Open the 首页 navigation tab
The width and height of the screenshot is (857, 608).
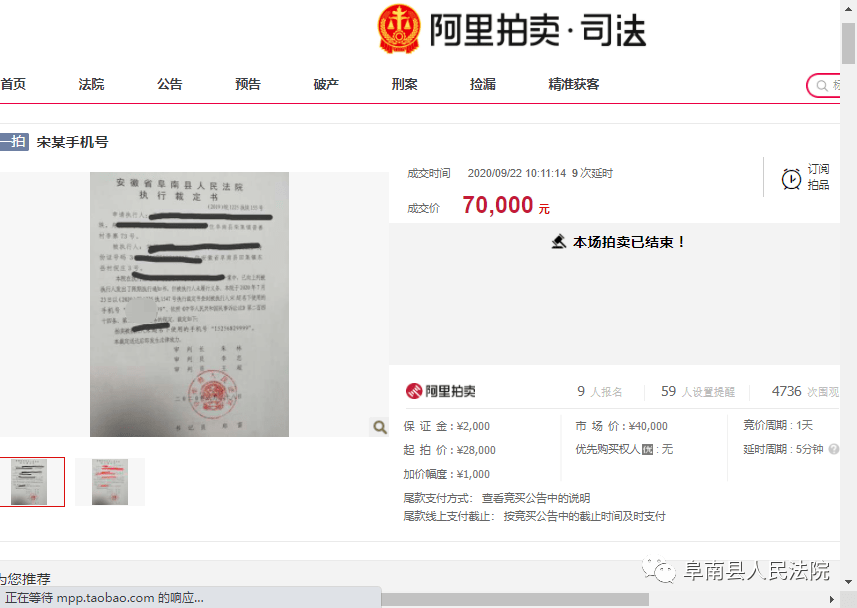pos(13,84)
